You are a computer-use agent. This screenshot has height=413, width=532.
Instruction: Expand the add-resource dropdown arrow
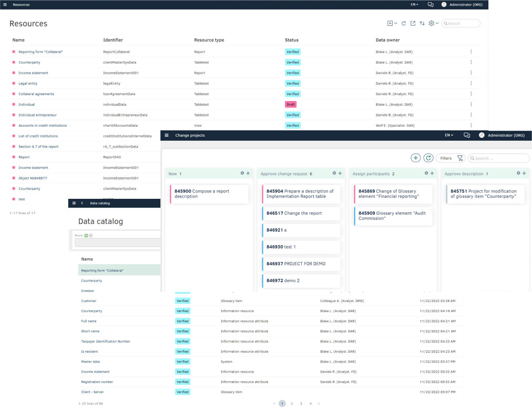396,23
